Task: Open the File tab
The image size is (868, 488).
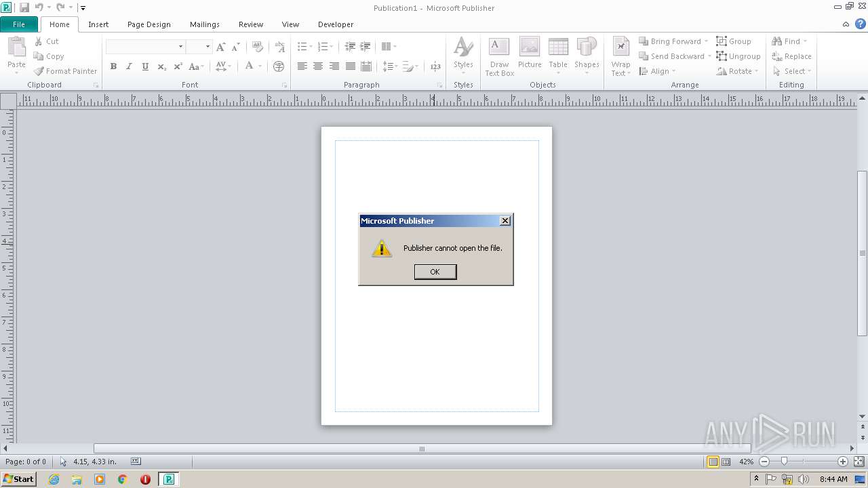Action: tap(19, 24)
